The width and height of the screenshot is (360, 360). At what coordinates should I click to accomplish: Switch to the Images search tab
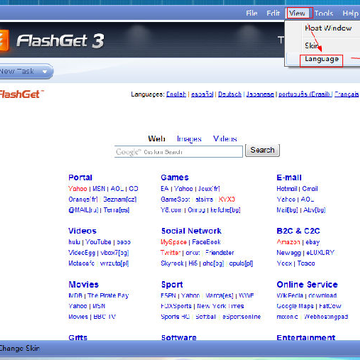tap(189, 139)
